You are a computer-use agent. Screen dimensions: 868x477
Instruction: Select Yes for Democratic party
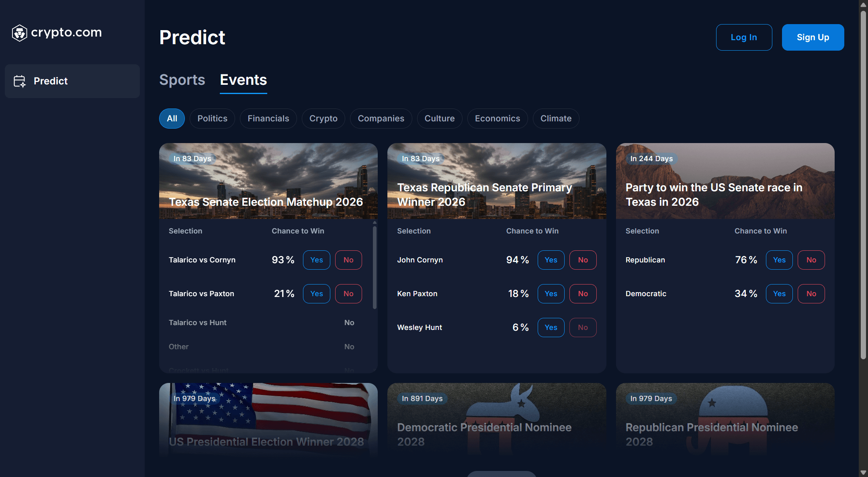[x=779, y=294]
